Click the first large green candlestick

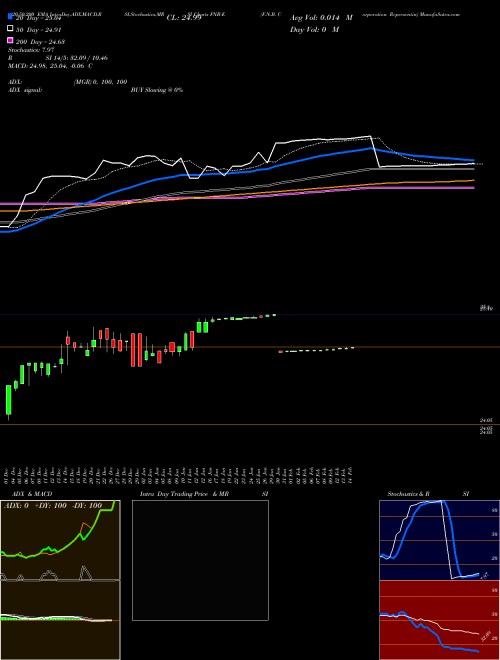(x=8, y=399)
